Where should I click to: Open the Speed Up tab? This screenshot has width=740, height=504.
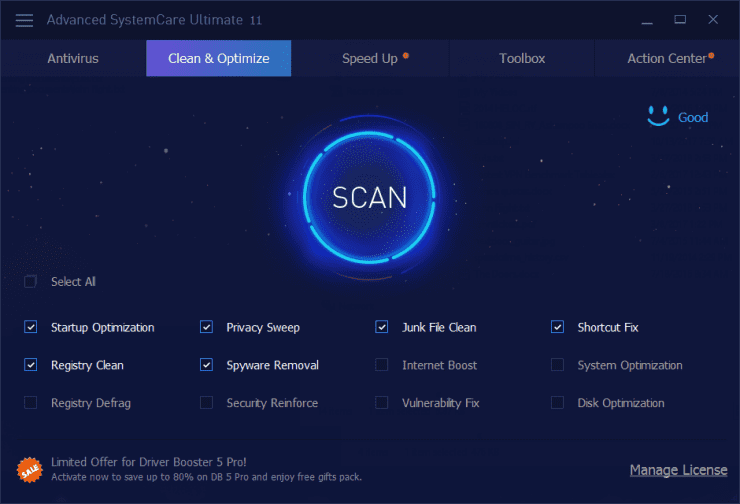[x=370, y=59]
